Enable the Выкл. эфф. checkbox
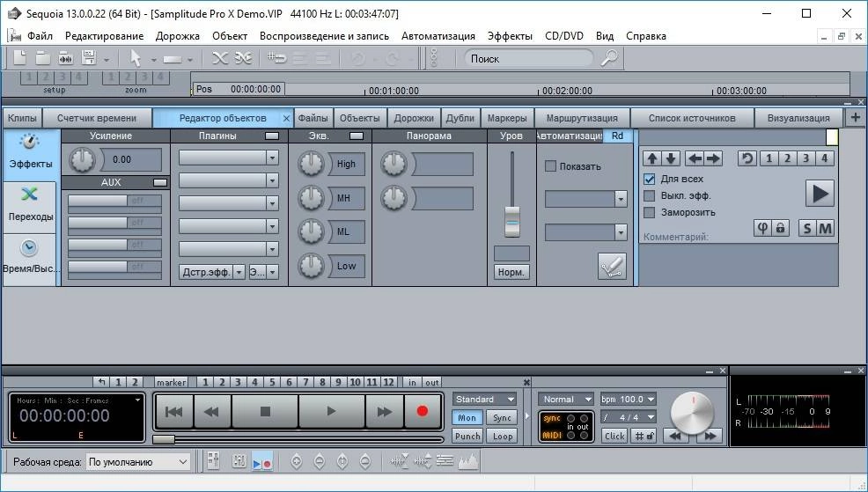The width and height of the screenshot is (868, 492). coord(650,196)
